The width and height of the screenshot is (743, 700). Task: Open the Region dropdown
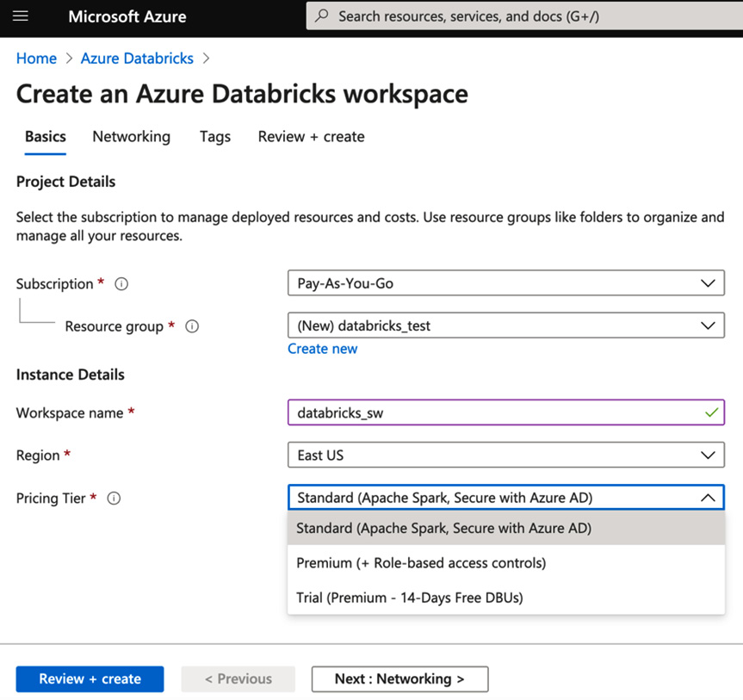pos(505,455)
